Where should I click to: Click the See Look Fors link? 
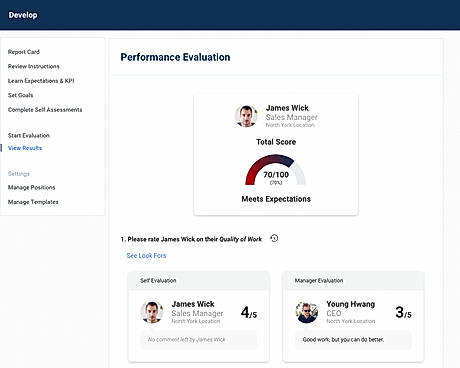coord(146,256)
